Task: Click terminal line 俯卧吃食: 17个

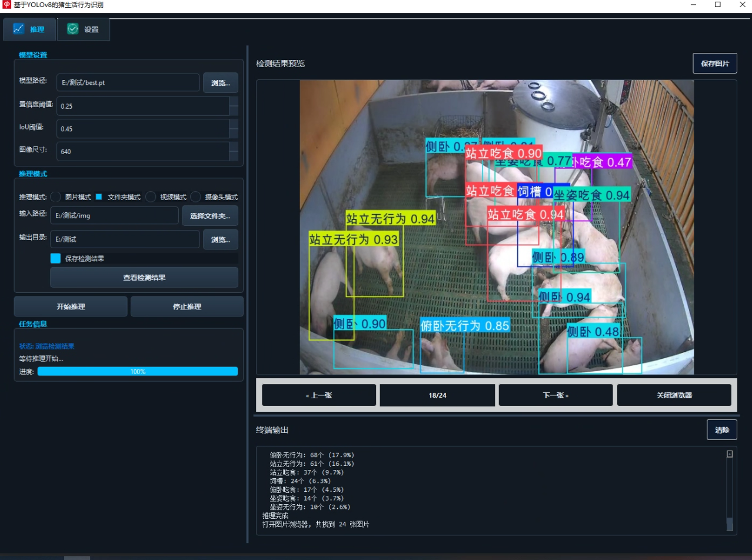Action: tap(307, 489)
